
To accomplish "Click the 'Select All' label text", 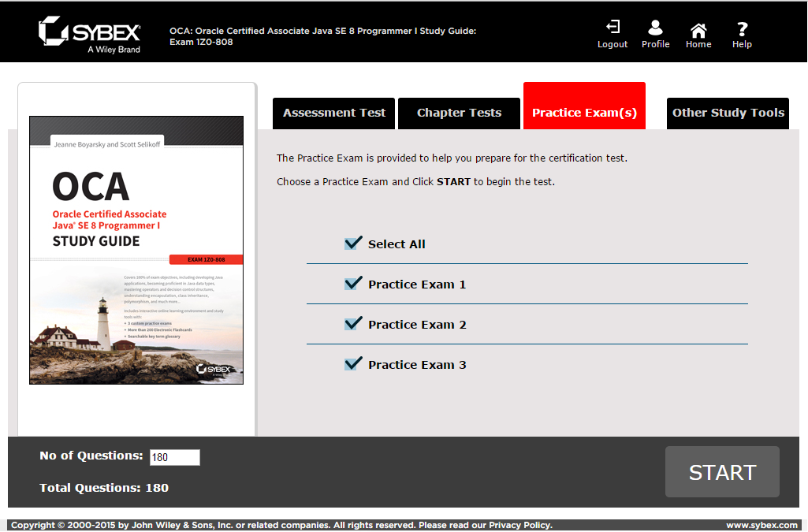I will coord(397,244).
